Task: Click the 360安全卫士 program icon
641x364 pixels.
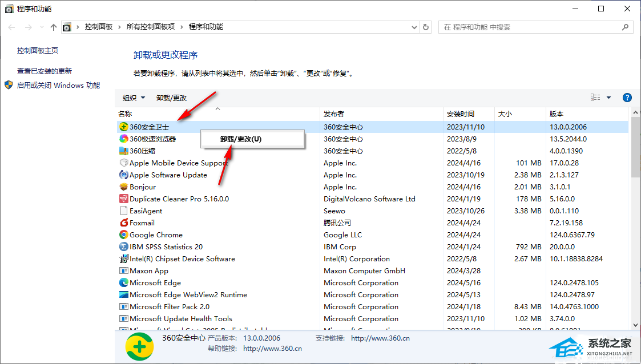Action: (x=123, y=127)
